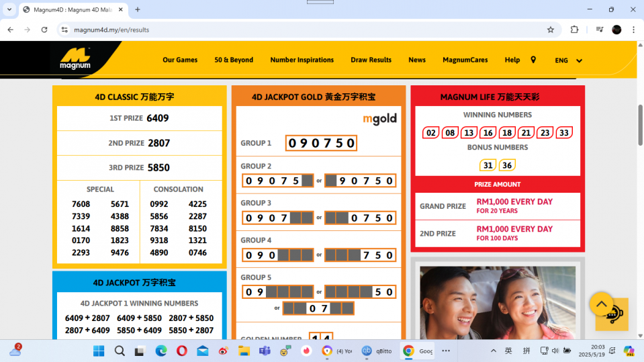Click the 4D JACKPOT GOLD heading
This screenshot has width=644, height=362.
tap(314, 97)
